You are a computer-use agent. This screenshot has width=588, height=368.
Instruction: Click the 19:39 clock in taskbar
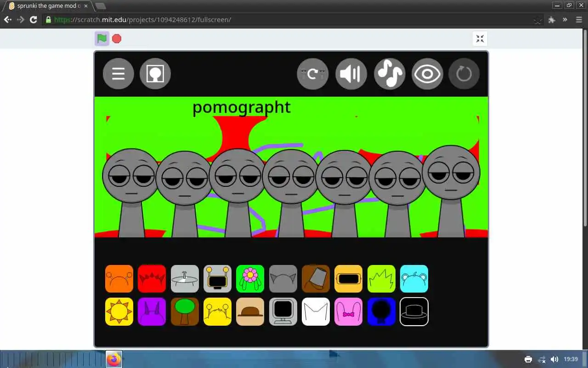(571, 359)
